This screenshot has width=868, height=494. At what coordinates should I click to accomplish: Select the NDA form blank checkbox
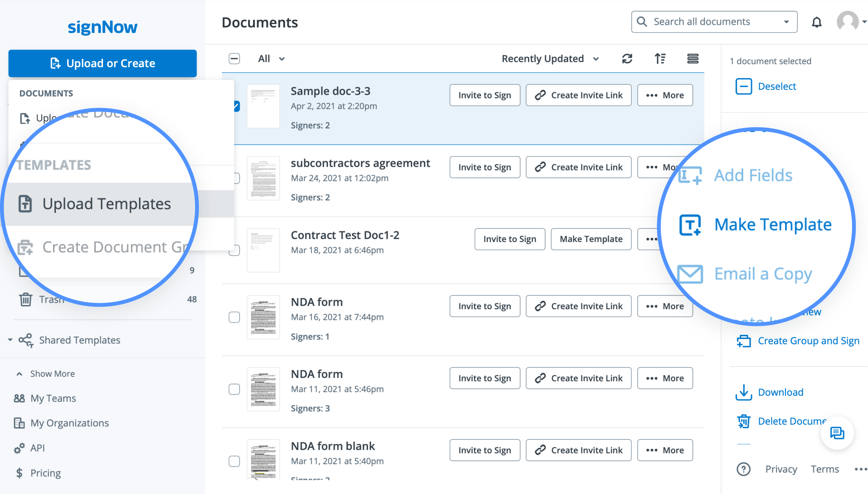[x=234, y=461]
